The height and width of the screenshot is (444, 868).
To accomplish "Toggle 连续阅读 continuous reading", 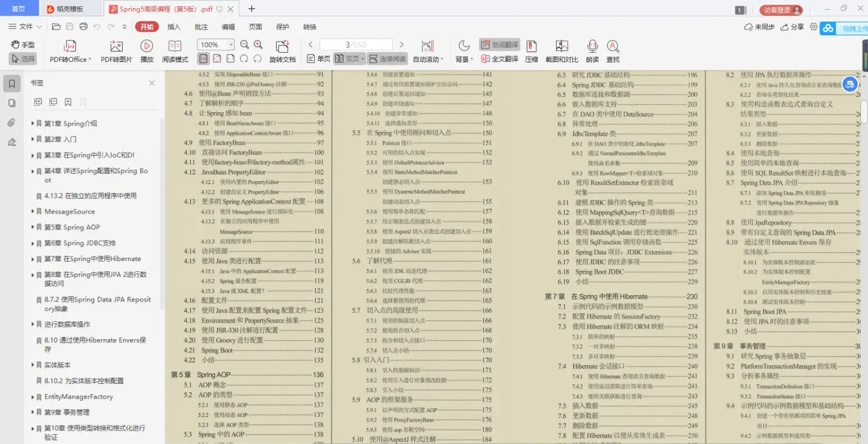I will pyautogui.click(x=388, y=59).
